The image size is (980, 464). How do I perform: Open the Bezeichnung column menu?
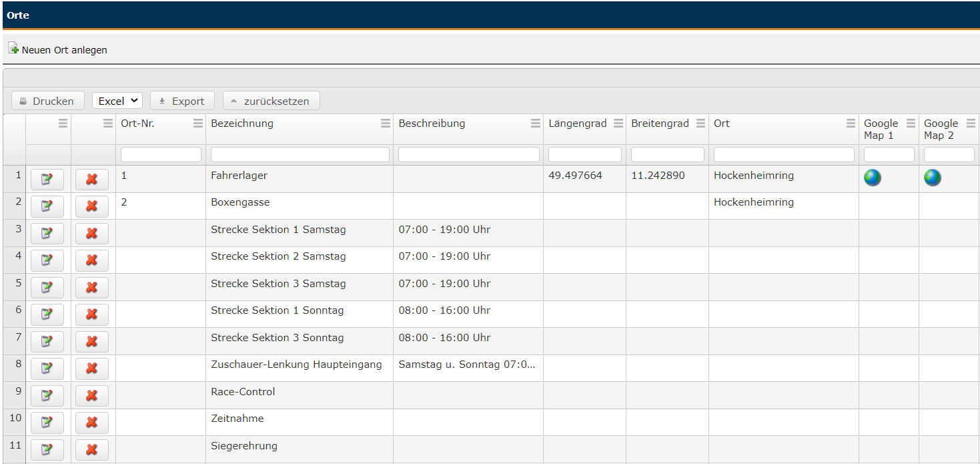click(385, 124)
